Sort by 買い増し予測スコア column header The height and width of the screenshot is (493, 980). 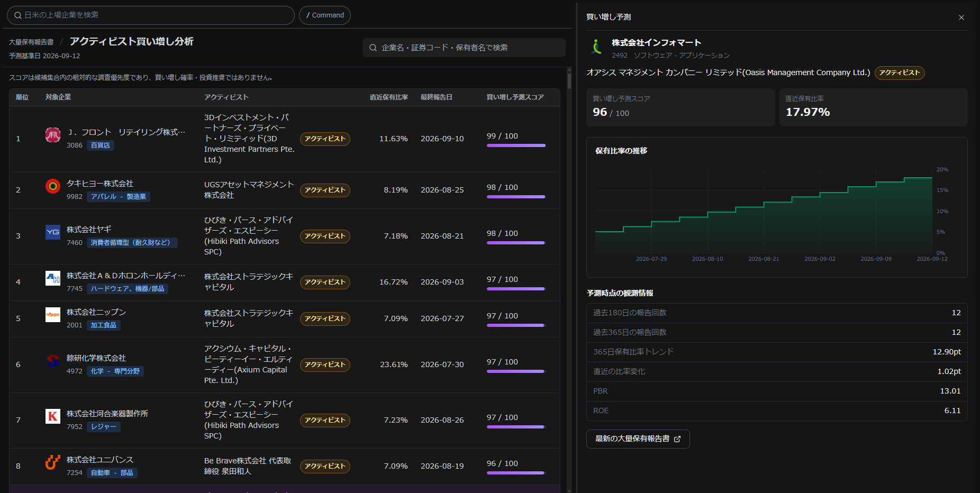(515, 97)
